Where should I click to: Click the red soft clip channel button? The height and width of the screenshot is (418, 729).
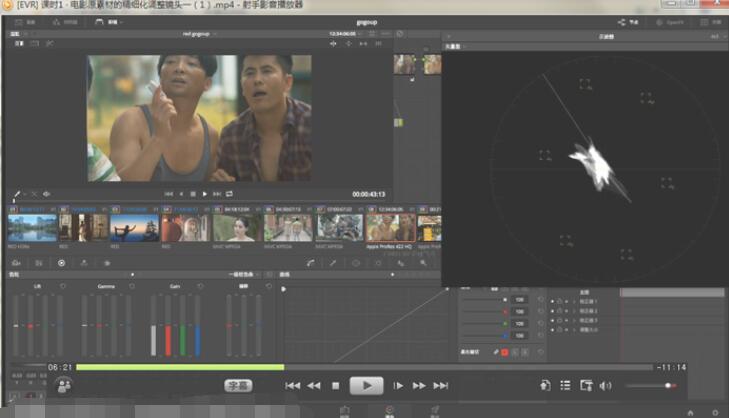[505, 352]
